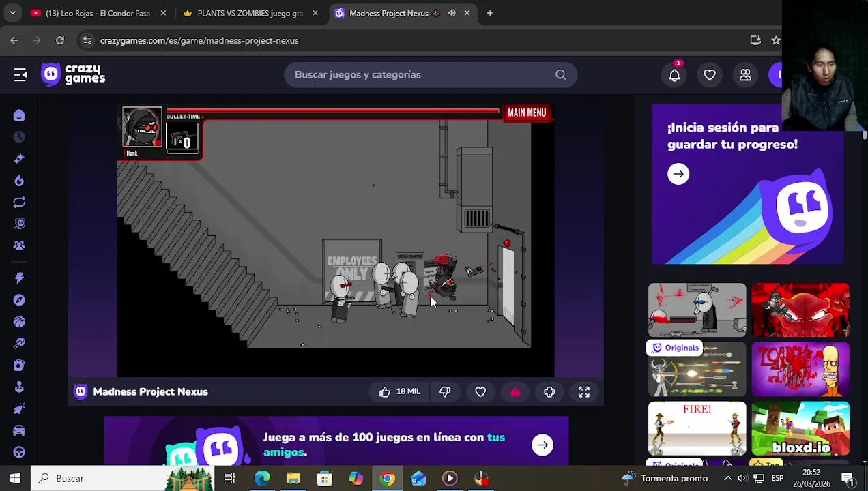Open a new browser tab

pyautogui.click(x=490, y=13)
